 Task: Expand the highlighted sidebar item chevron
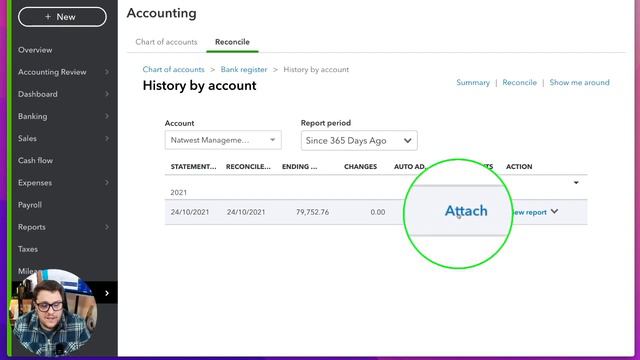pyautogui.click(x=107, y=293)
